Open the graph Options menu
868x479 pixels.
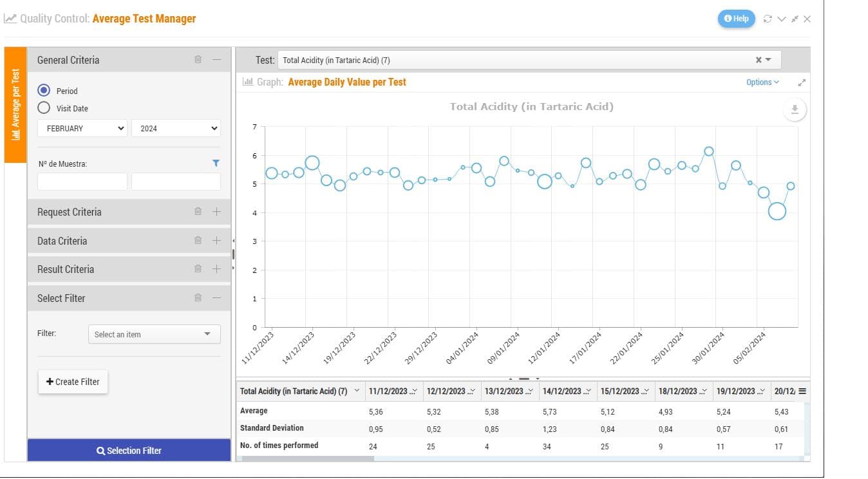pos(762,82)
